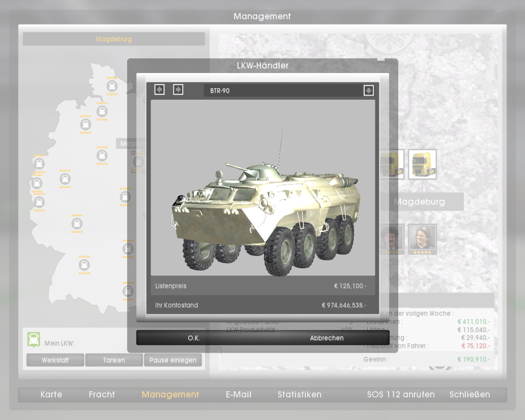Cancel the dealer dialog with Abbrechen
525x420 pixels.
point(326,338)
